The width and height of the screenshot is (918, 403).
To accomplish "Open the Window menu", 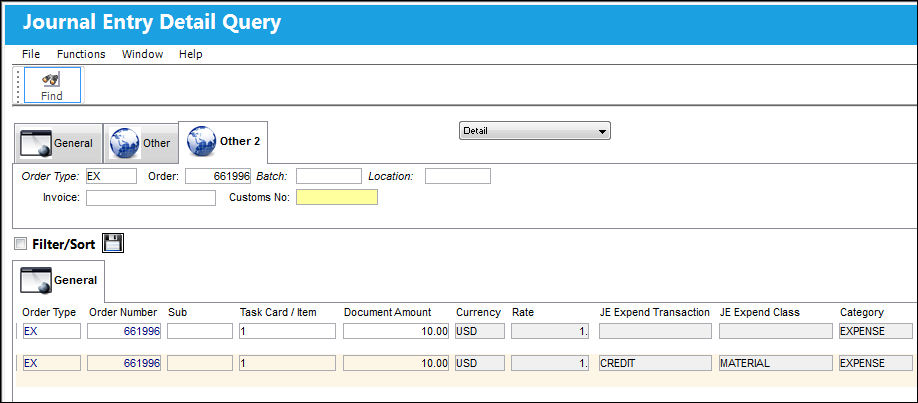I will click(x=142, y=54).
